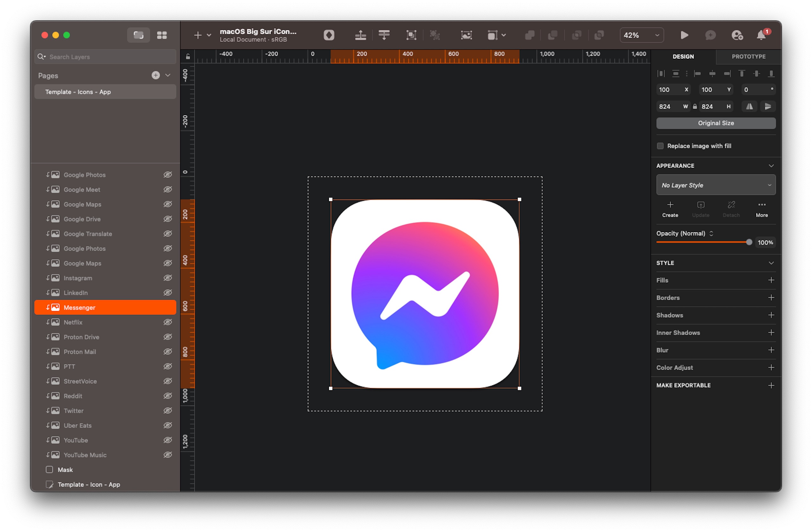
Task: Click the Group layers icon
Action: click(x=411, y=35)
